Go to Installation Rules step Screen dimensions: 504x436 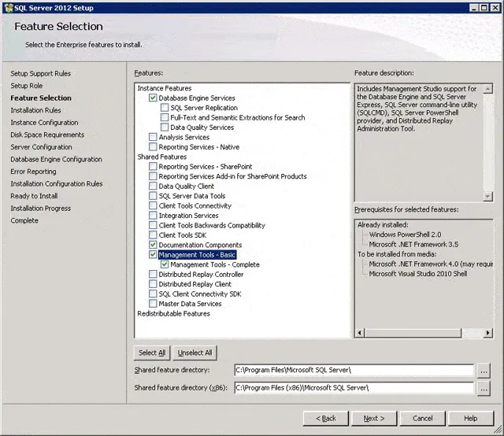(35, 110)
